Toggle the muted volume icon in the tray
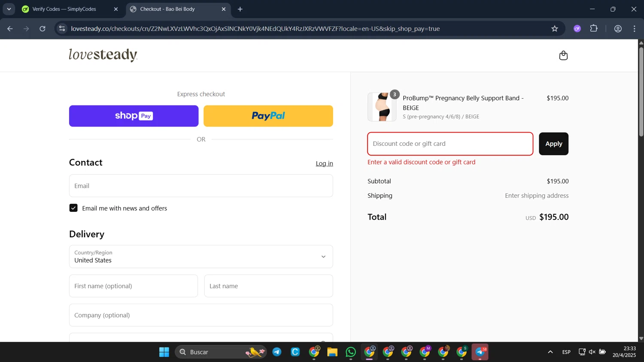The width and height of the screenshot is (644, 362). [x=592, y=352]
